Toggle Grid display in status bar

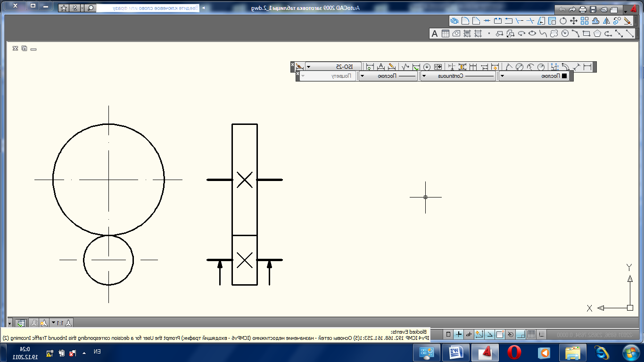point(531,334)
